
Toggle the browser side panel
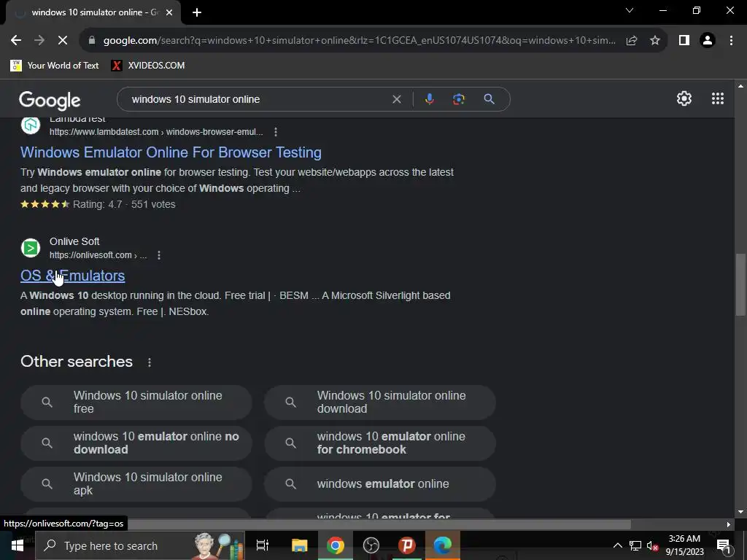[684, 41]
